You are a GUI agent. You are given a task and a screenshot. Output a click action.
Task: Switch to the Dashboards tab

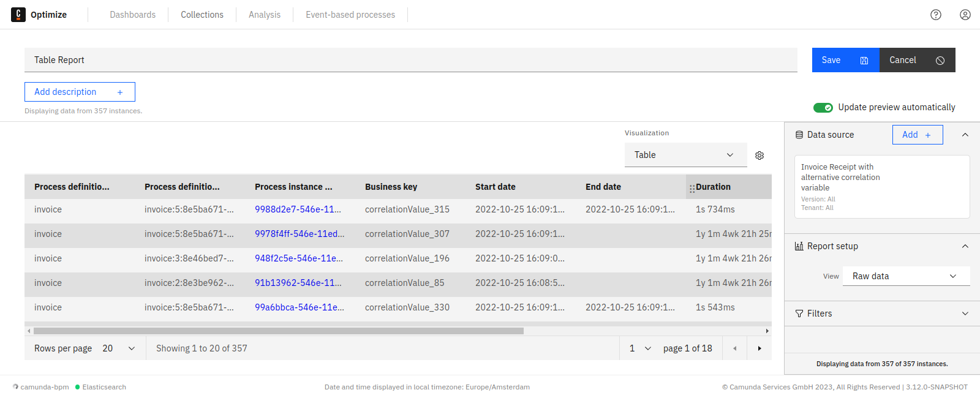(x=132, y=15)
